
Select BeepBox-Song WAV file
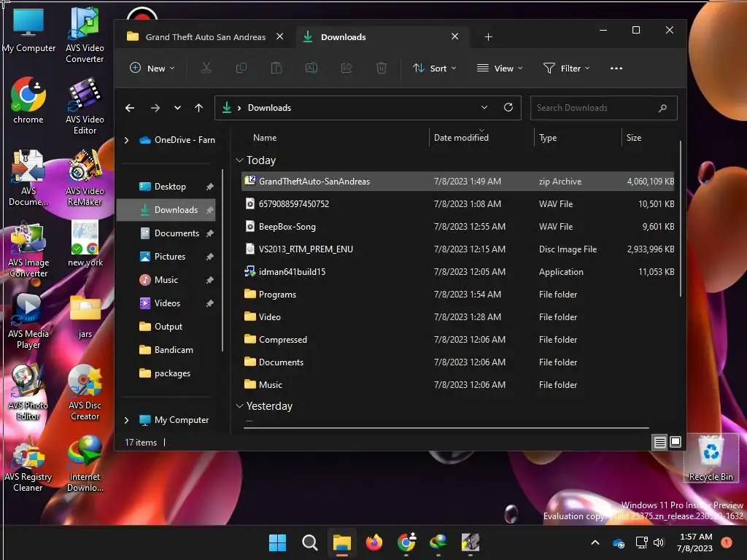458,227
